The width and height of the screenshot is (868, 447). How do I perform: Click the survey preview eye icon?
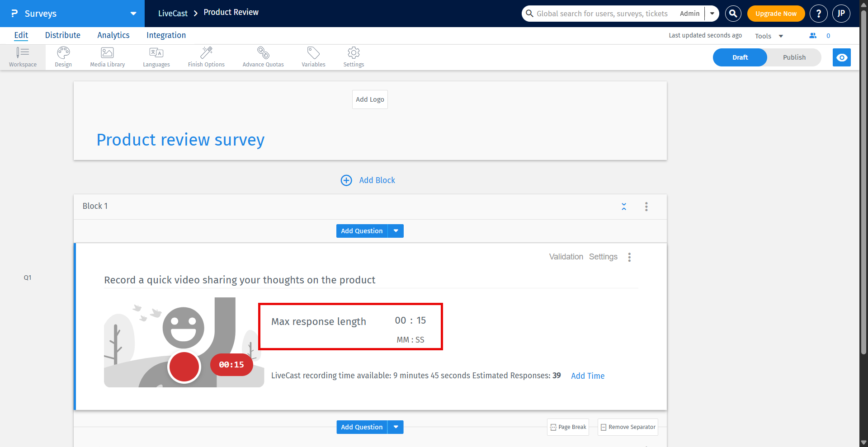click(841, 57)
